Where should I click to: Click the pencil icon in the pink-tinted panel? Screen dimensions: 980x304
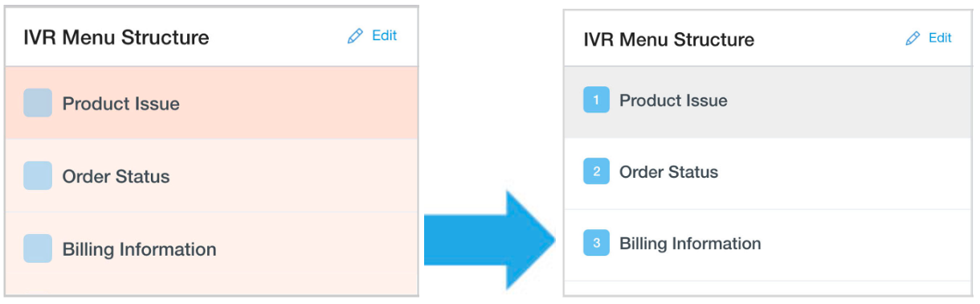(355, 36)
